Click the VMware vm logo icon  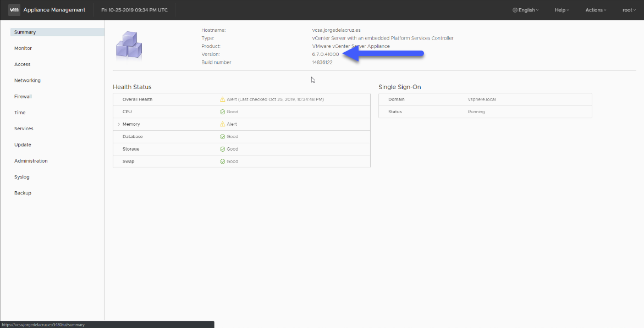pos(14,10)
